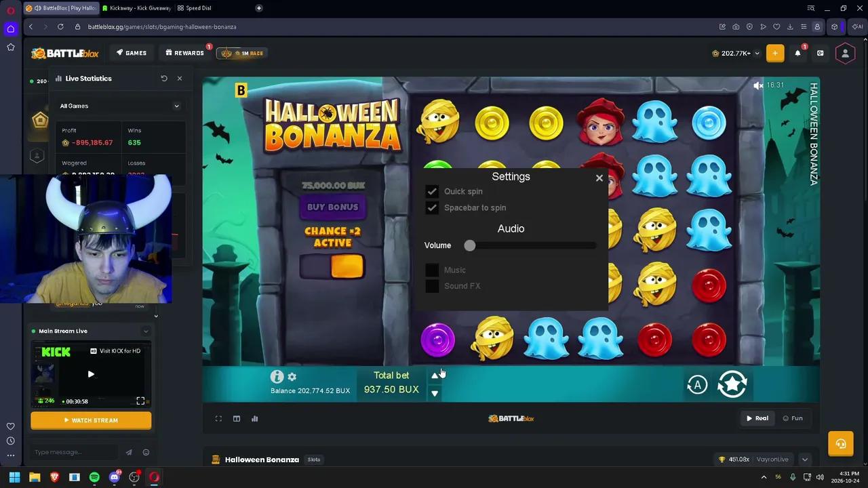Focus the Type message chat field
Viewport: 868px width, 488px height.
coord(75,452)
